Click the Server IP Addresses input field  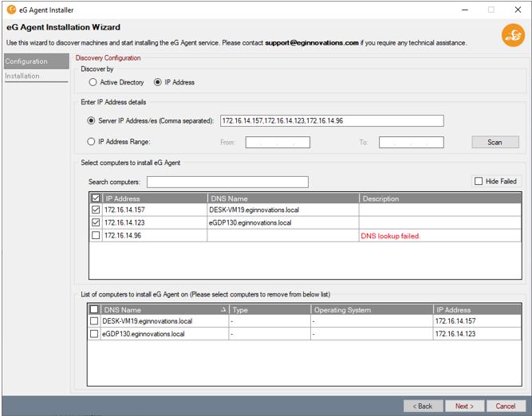click(x=332, y=120)
